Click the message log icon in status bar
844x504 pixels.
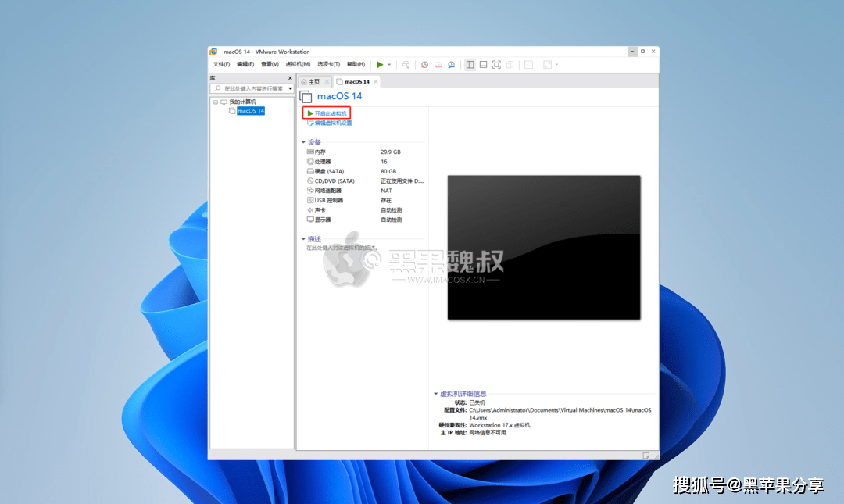click(646, 456)
